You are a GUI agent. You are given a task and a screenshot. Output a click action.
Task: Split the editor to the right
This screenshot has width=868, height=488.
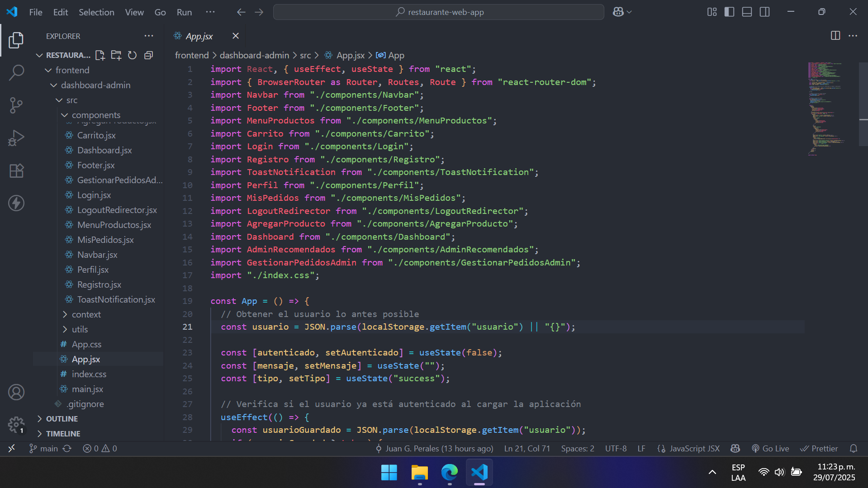(835, 36)
